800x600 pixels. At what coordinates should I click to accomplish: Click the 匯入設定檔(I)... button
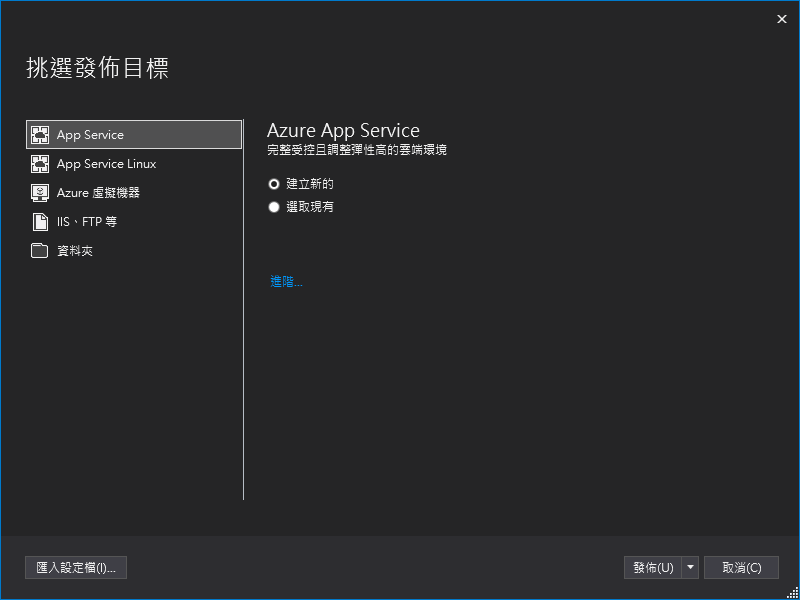coord(76,568)
